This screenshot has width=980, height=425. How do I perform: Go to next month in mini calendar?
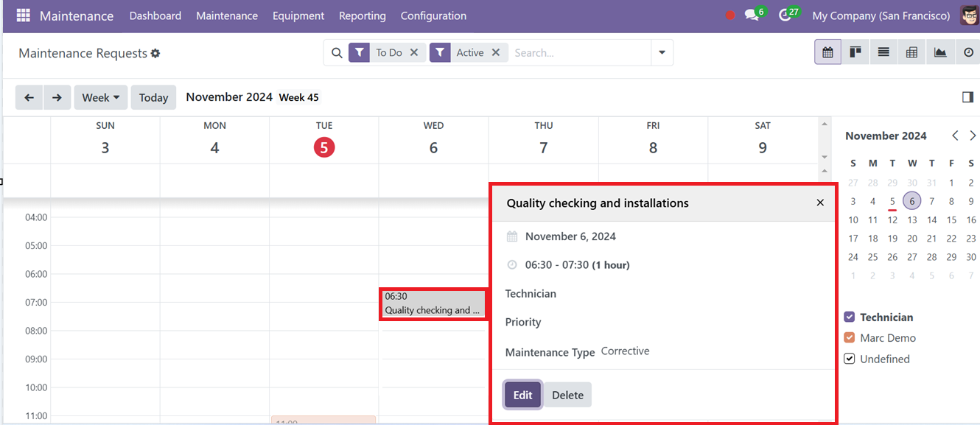click(973, 136)
